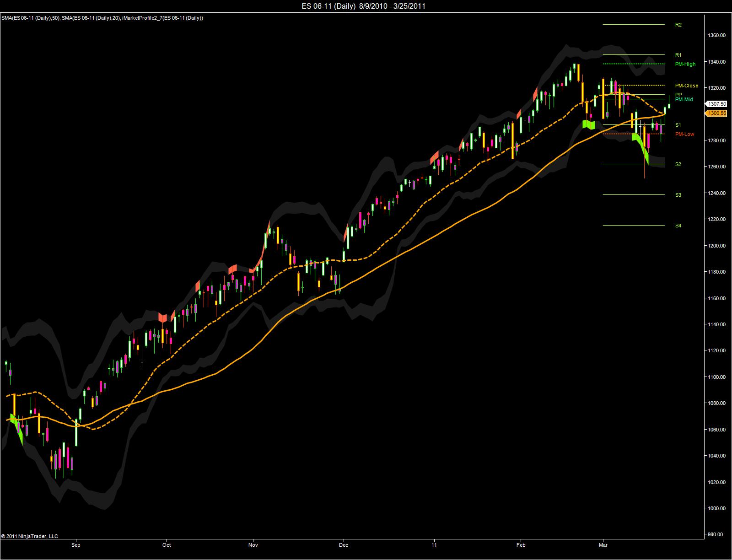The image size is (732, 560).
Task: Click the chart title "ES 06-11 (Daily)"
Action: coord(328,6)
